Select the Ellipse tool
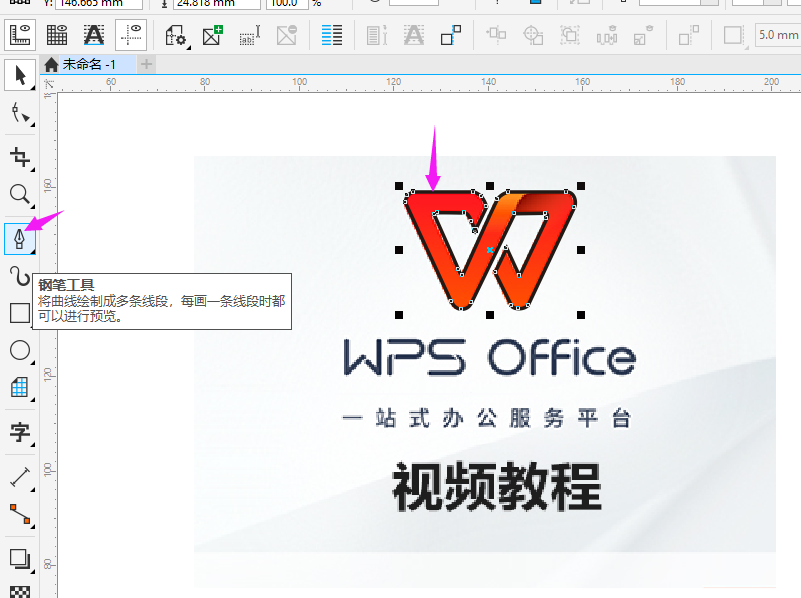The image size is (801, 598). click(x=20, y=351)
